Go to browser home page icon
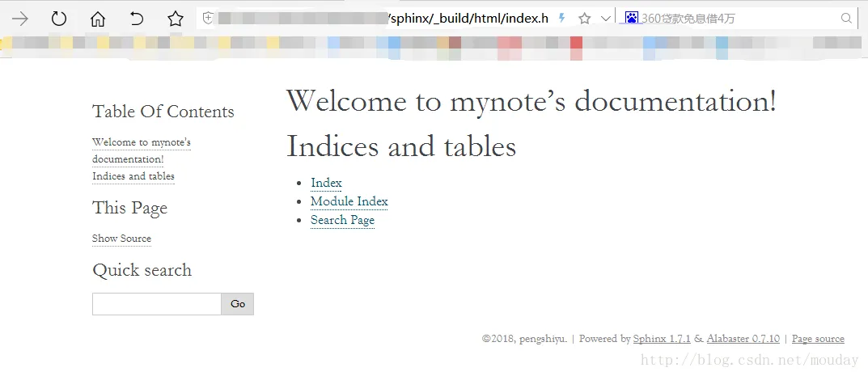The image size is (868, 376). coord(97,19)
